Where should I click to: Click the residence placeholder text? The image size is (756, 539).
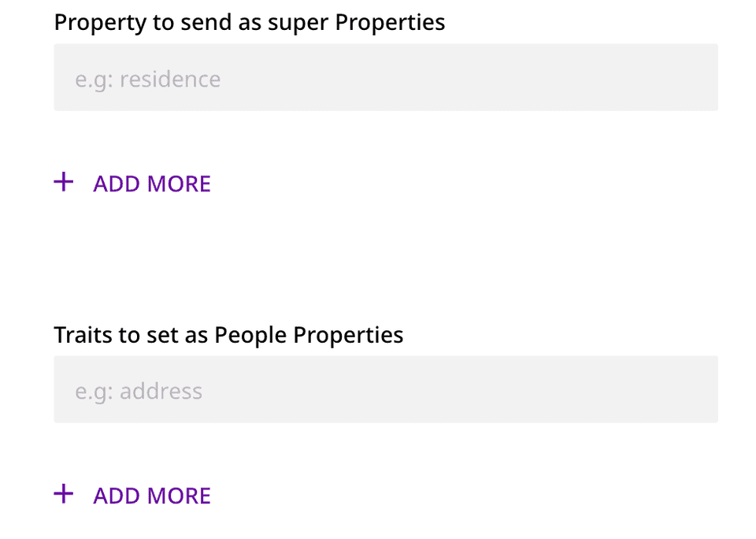[148, 80]
